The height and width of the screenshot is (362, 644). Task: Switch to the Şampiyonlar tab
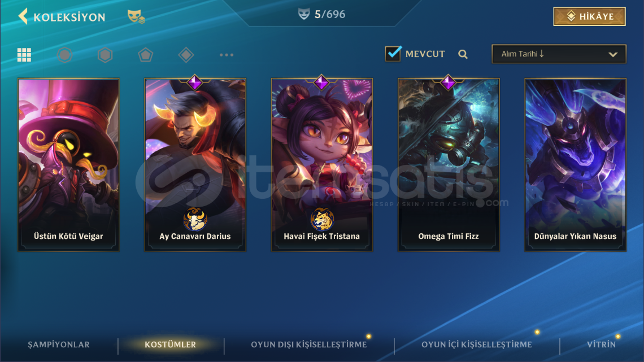[x=59, y=344]
